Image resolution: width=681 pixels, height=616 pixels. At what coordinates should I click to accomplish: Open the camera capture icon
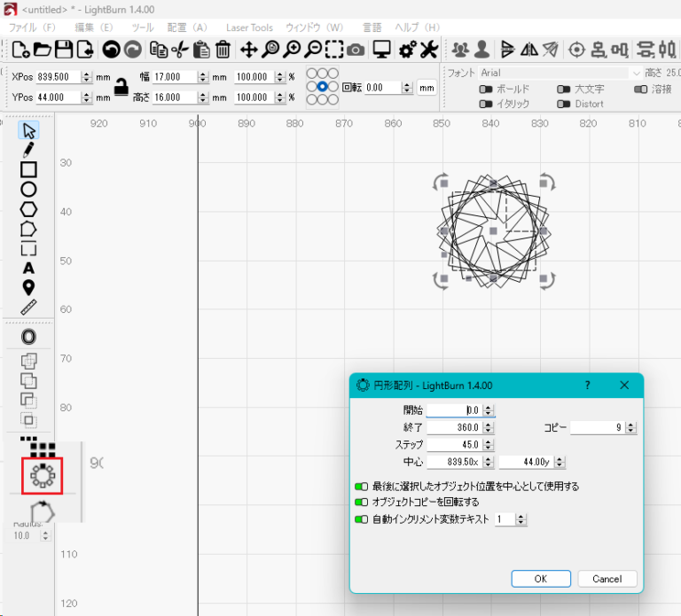pos(355,50)
